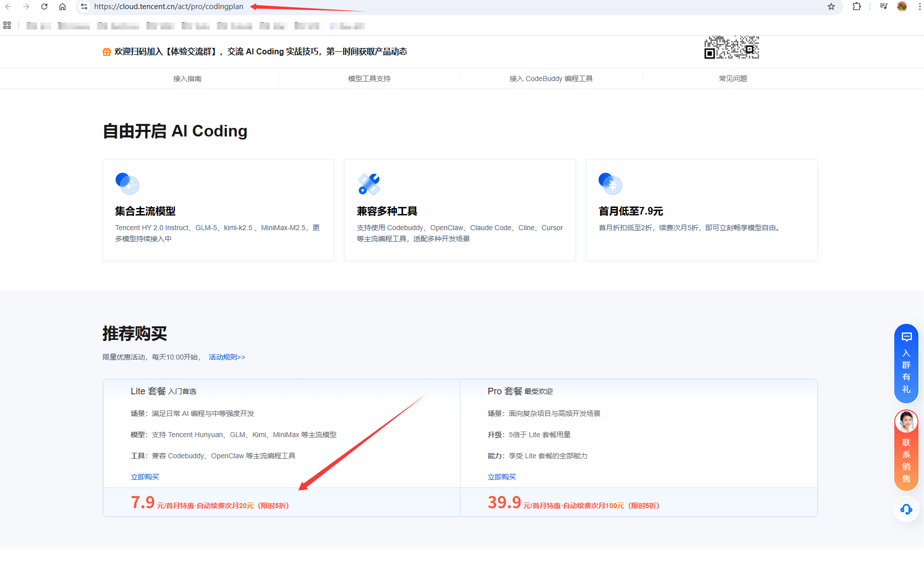Click the QR code image in banner
The image size is (924, 561).
(732, 47)
